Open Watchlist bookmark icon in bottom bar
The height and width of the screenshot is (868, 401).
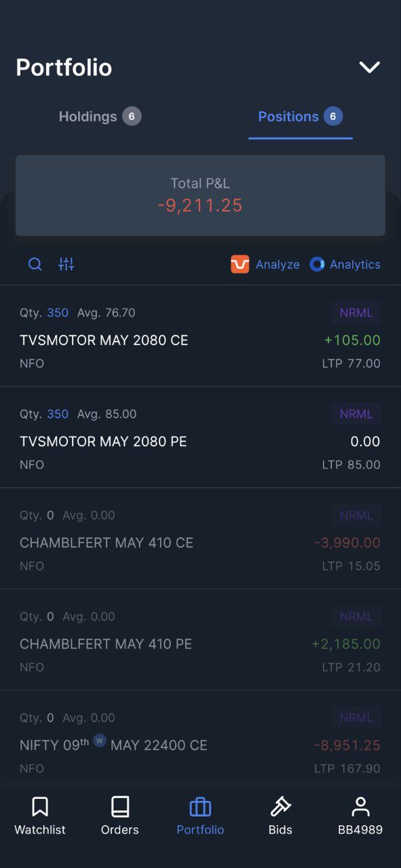40,807
